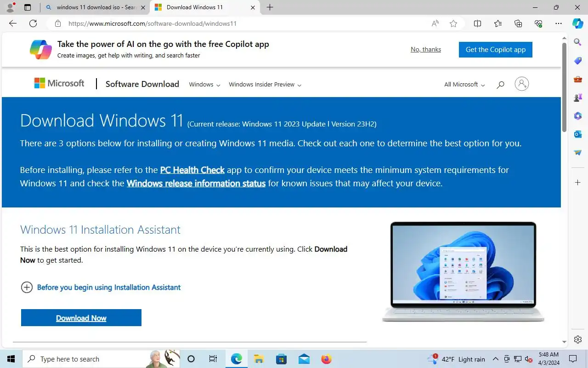Viewport: 588px width, 368px height.
Task: Open the Windows Start menu
Action: [x=11, y=359]
